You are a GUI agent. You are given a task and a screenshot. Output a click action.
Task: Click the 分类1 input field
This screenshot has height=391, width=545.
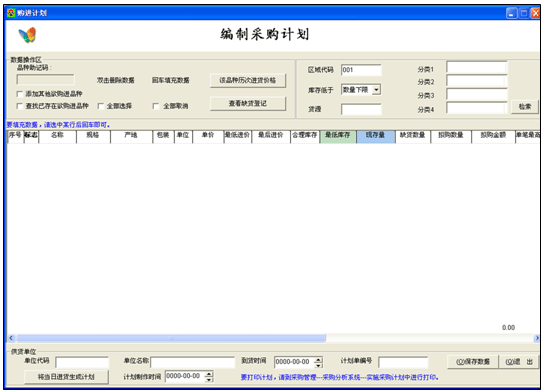[x=477, y=67]
